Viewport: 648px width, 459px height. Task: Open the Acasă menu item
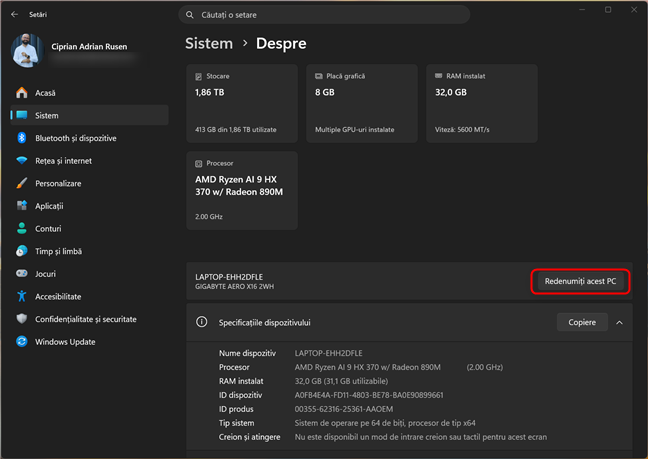tap(89, 93)
